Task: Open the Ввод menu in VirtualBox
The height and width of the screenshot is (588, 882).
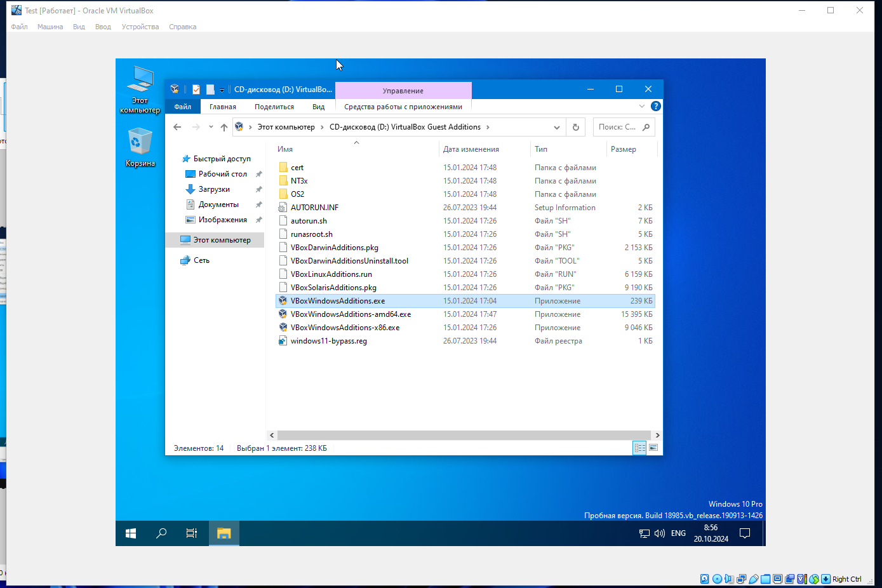Action: coord(103,27)
